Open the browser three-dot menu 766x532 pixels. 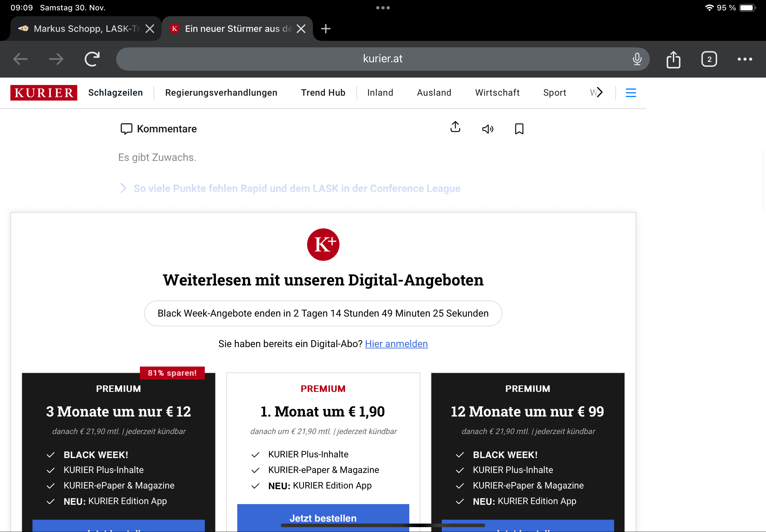(745, 59)
